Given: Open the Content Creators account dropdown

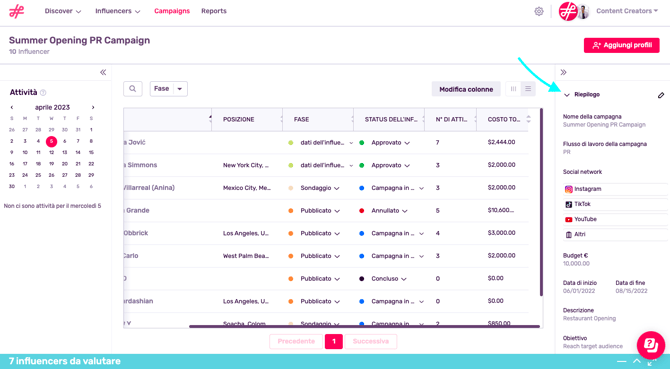Looking at the screenshot, I should click(x=627, y=11).
